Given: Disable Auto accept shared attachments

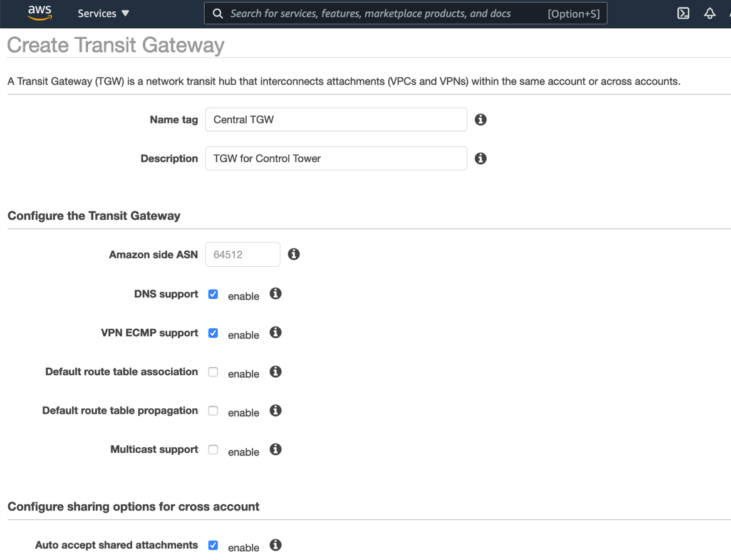Looking at the screenshot, I should [x=213, y=545].
